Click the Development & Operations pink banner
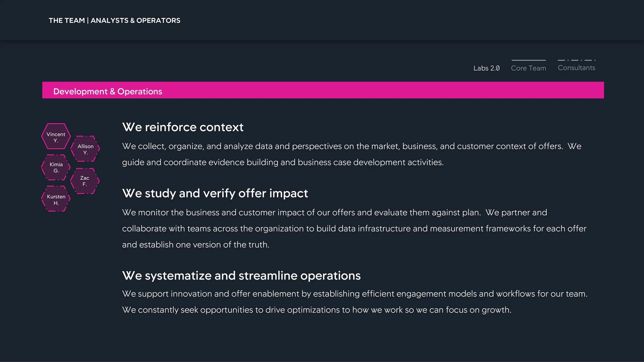 (x=323, y=90)
